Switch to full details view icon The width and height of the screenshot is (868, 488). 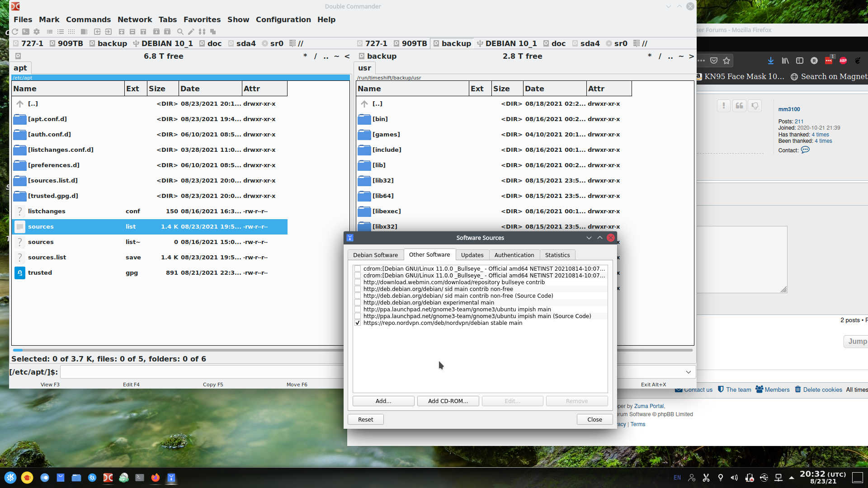[x=61, y=32]
